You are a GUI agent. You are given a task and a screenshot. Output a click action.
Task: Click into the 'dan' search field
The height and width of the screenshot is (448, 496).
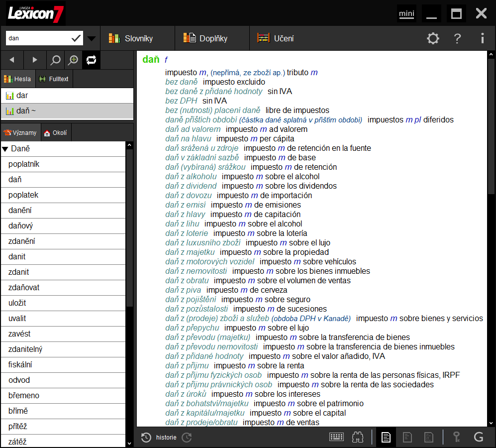pos(37,38)
